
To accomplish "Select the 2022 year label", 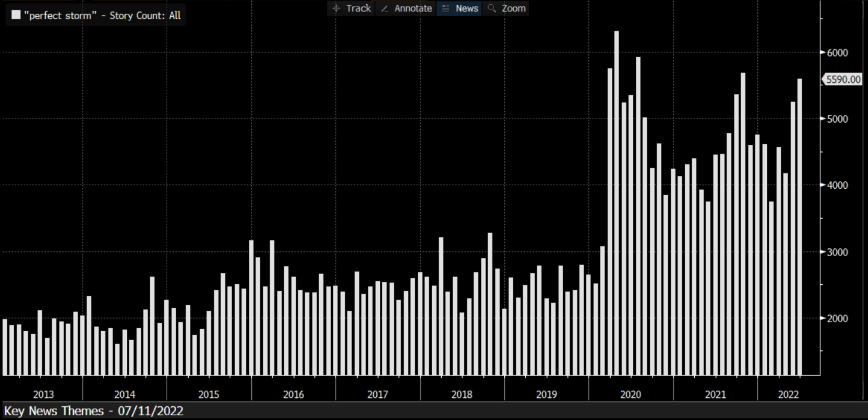I will [788, 394].
